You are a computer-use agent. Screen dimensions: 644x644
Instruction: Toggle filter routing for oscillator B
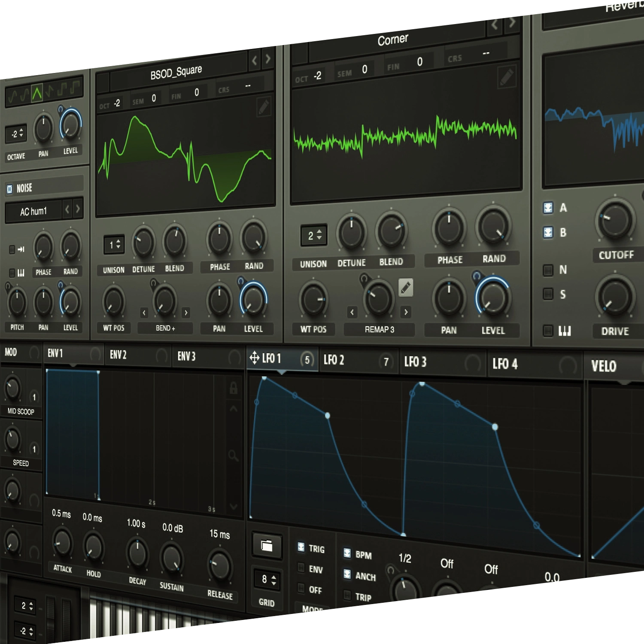pos(548,232)
